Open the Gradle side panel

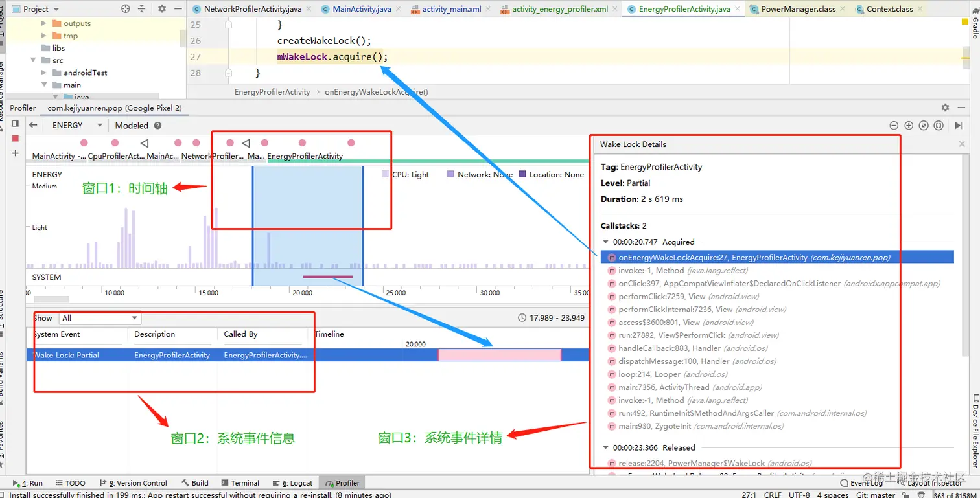(975, 25)
